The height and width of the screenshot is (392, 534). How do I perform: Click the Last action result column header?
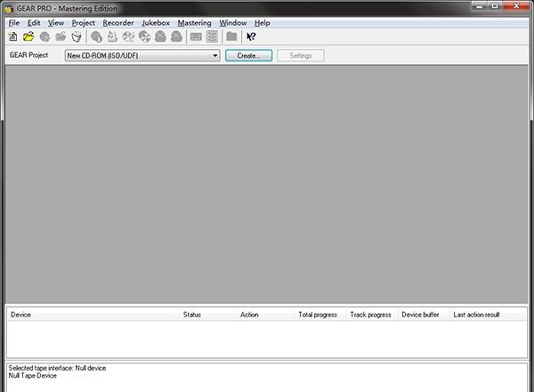click(488, 315)
